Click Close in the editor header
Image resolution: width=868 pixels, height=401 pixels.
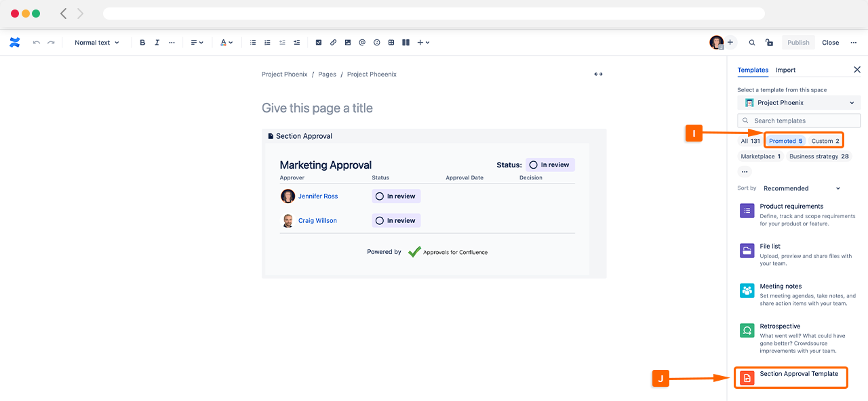[830, 43]
